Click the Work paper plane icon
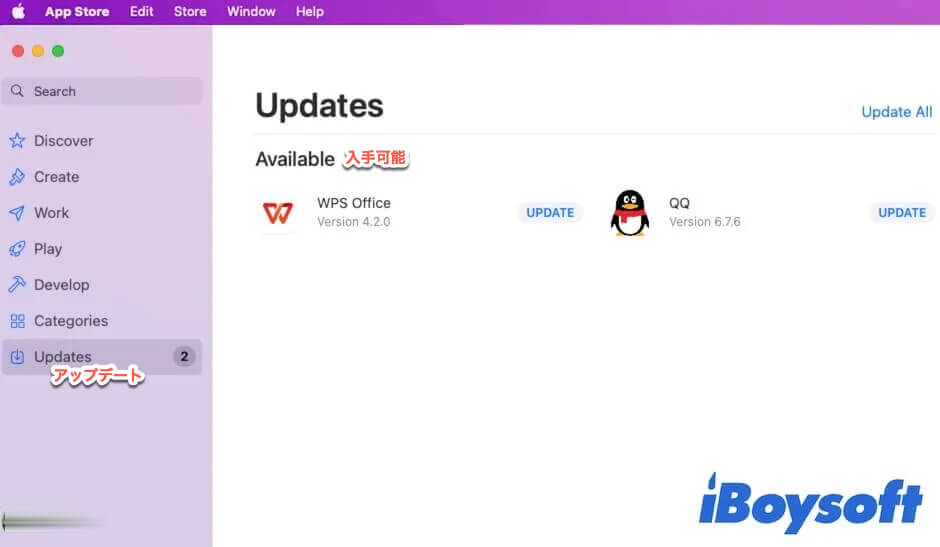The width and height of the screenshot is (940, 547). pos(17,212)
